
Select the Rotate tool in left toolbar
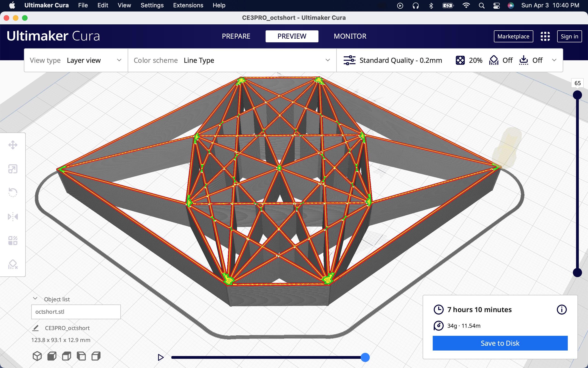(x=13, y=193)
